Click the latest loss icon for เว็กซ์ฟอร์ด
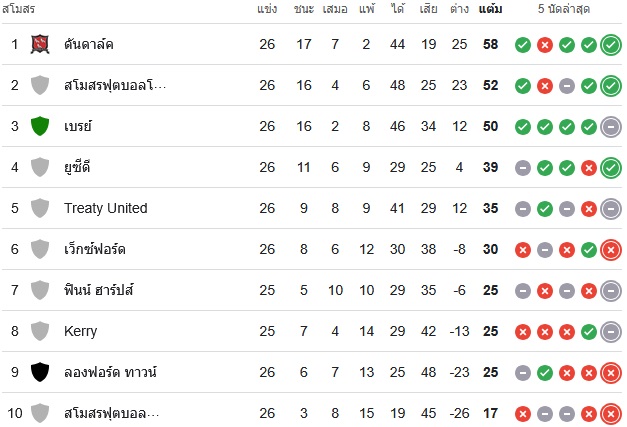Image resolution: width=627 pixels, height=427 pixels. 611,250
